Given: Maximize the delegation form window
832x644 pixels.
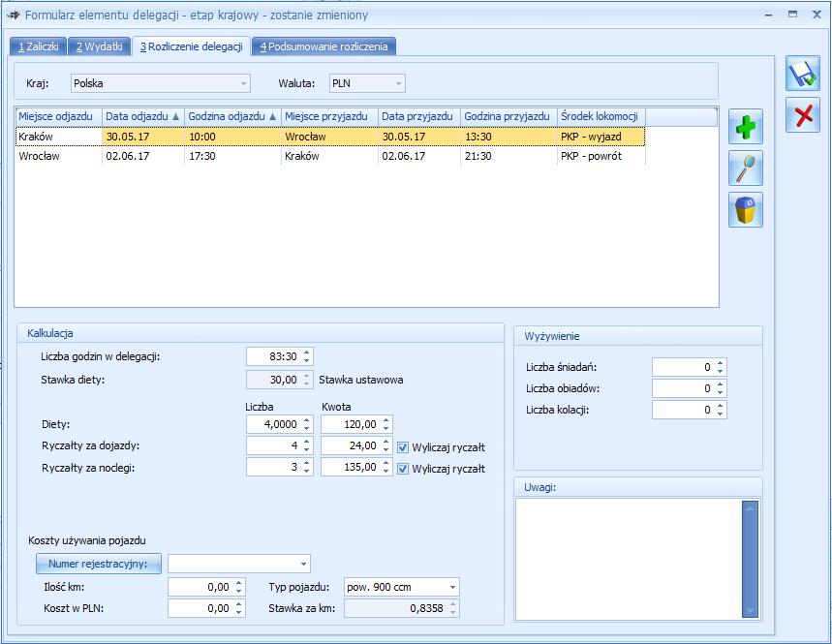Looking at the screenshot, I should (792, 15).
